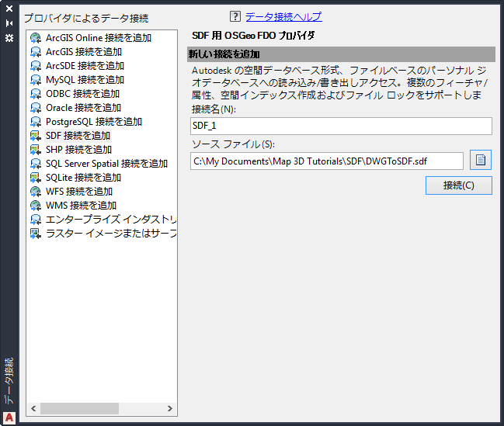504x426 pixels.
Task: Click the SQL Server Spatial icon
Action: [x=36, y=164]
